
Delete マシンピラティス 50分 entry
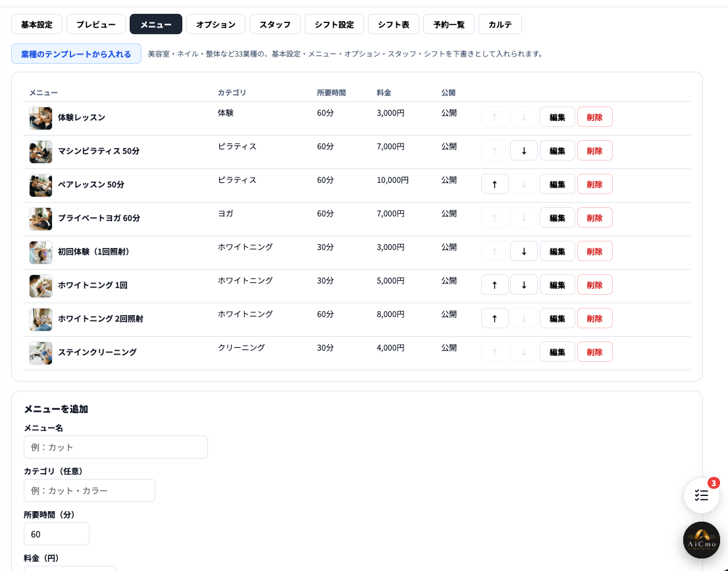tap(595, 151)
